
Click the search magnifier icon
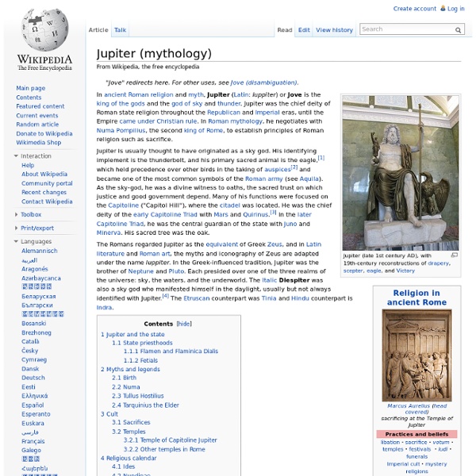pos(458,30)
